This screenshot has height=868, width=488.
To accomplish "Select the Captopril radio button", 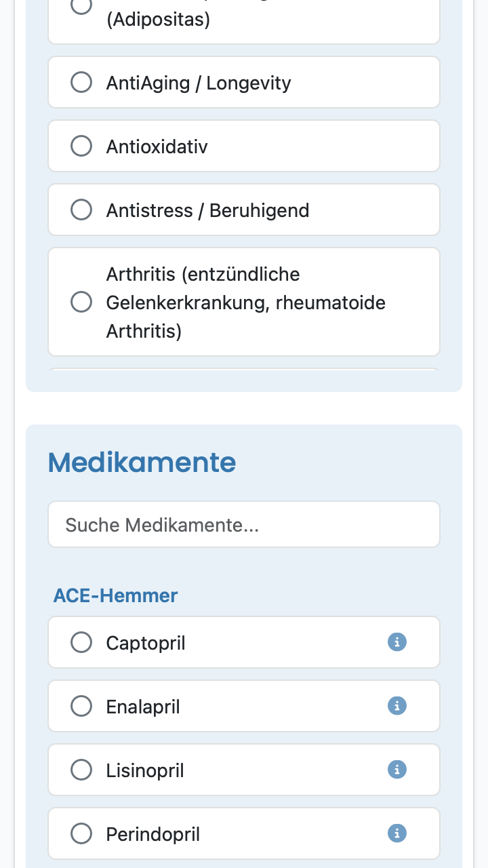I will 81,642.
